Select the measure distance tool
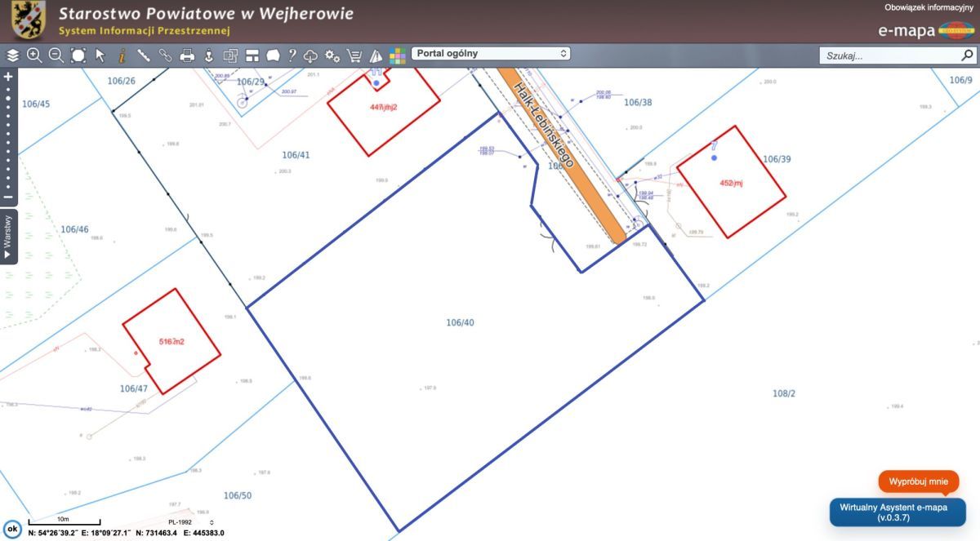The height and width of the screenshot is (541, 980). tap(143, 55)
